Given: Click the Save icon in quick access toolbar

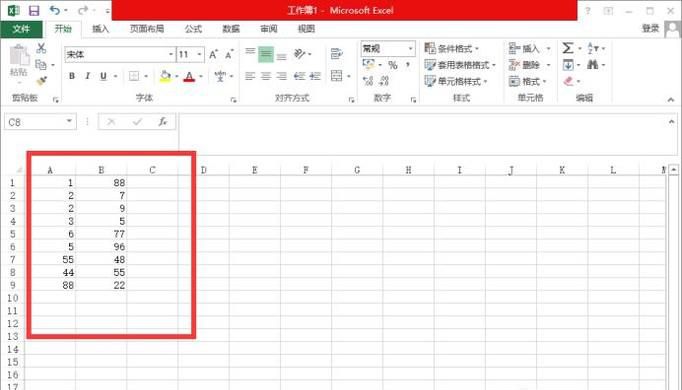Looking at the screenshot, I should click(x=34, y=10).
